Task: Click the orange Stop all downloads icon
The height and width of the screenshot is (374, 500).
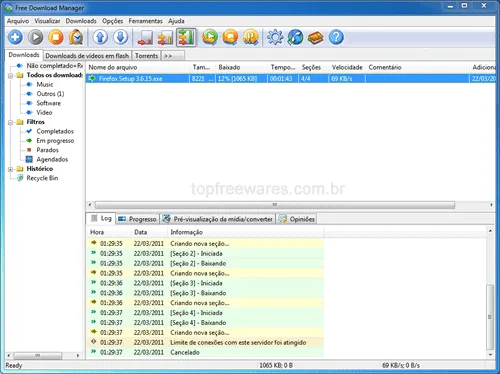Action: (x=230, y=37)
